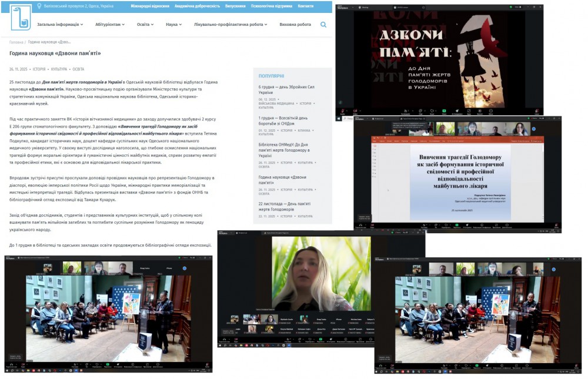Click the location pin address icon
The image size is (588, 379).
[x=39, y=6]
